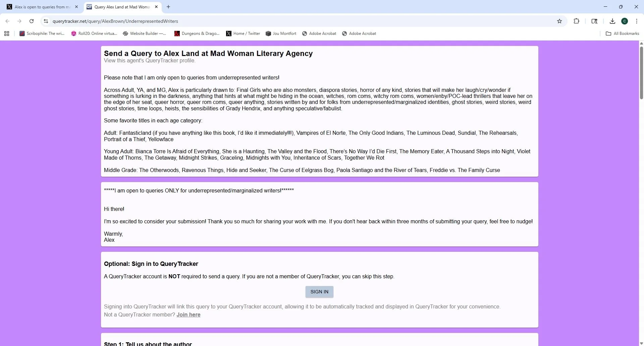Open the browser extensions puzzle icon
The image size is (644, 346).
[576, 21]
